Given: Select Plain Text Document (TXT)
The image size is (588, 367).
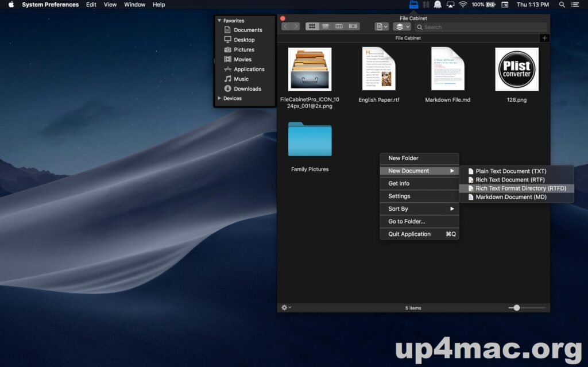Looking at the screenshot, I should (507, 171).
